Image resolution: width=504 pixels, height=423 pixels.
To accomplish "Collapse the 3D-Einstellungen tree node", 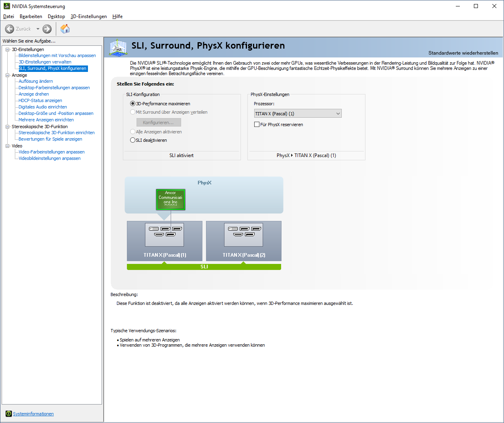I will click(x=8, y=49).
